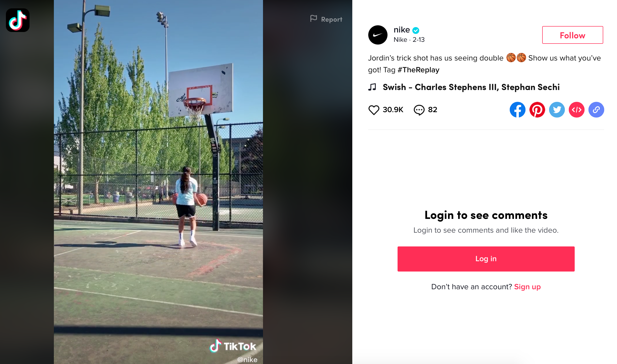The image size is (617, 364).
Task: Click the Report flag icon
Action: [x=313, y=19]
